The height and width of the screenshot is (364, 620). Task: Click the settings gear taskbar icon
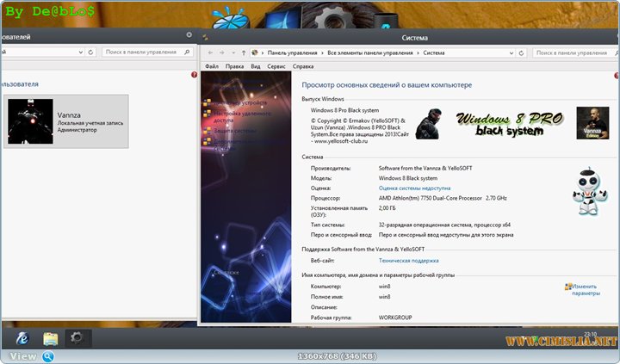click(77, 337)
